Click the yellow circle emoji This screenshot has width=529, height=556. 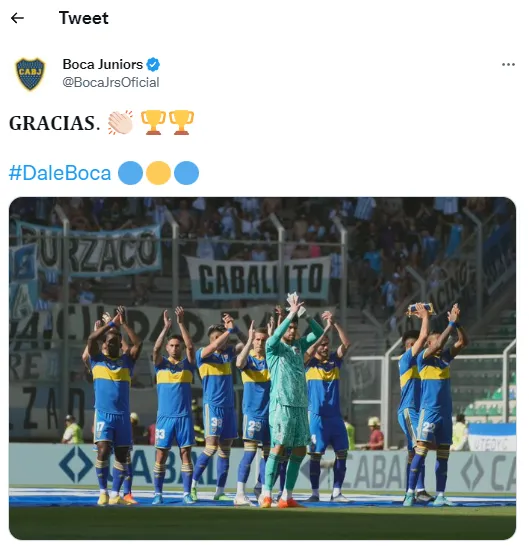[158, 173]
